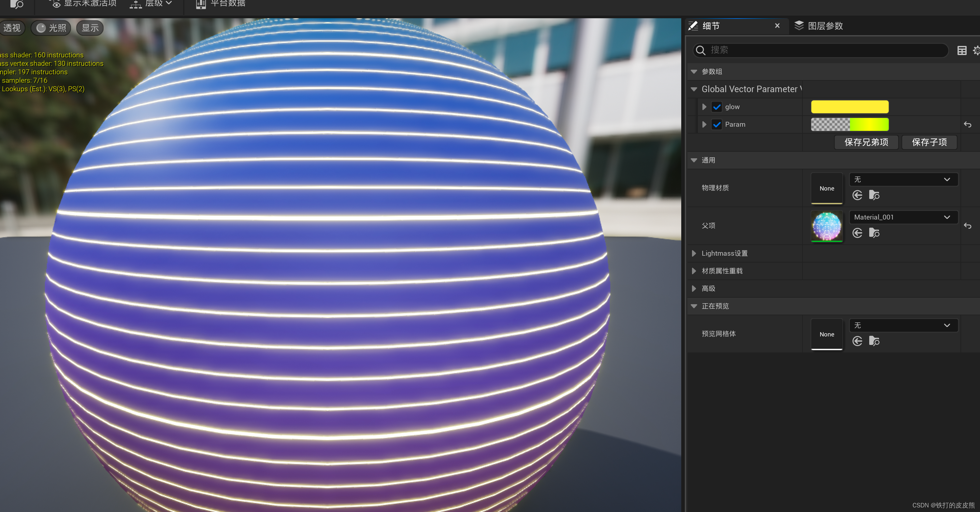Viewport: 980px width, 512px height.
Task: Select the 'vertex shader: 130 instructions' line
Action: pyautogui.click(x=52, y=64)
